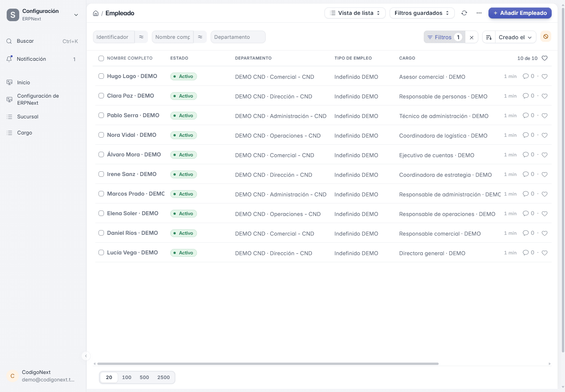Open the Vista de lista dropdown
Image resolution: width=565 pixels, height=392 pixels.
tap(355, 13)
